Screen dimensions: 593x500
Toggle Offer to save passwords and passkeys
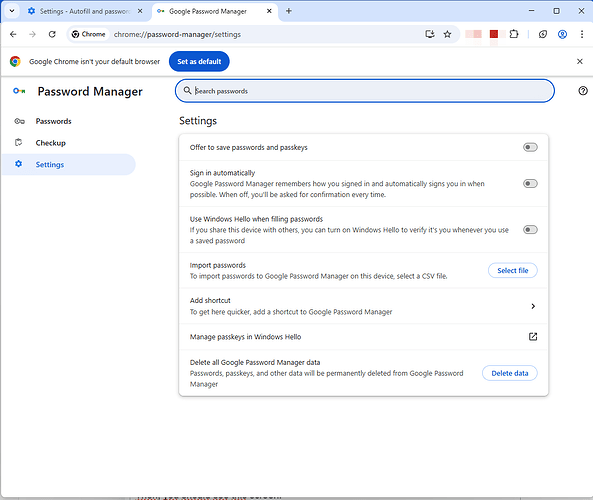click(530, 147)
